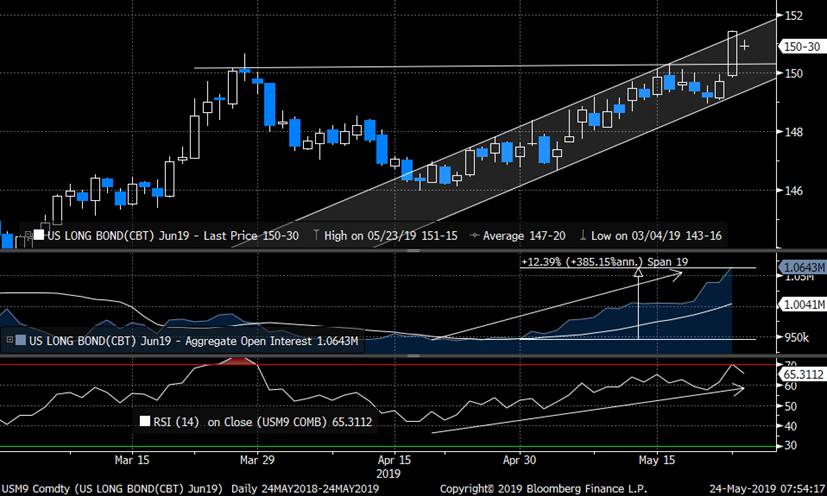Click the Low marker icon before 'Low on 03/04/19'
Screen dimensions: 827x496
tap(583, 235)
